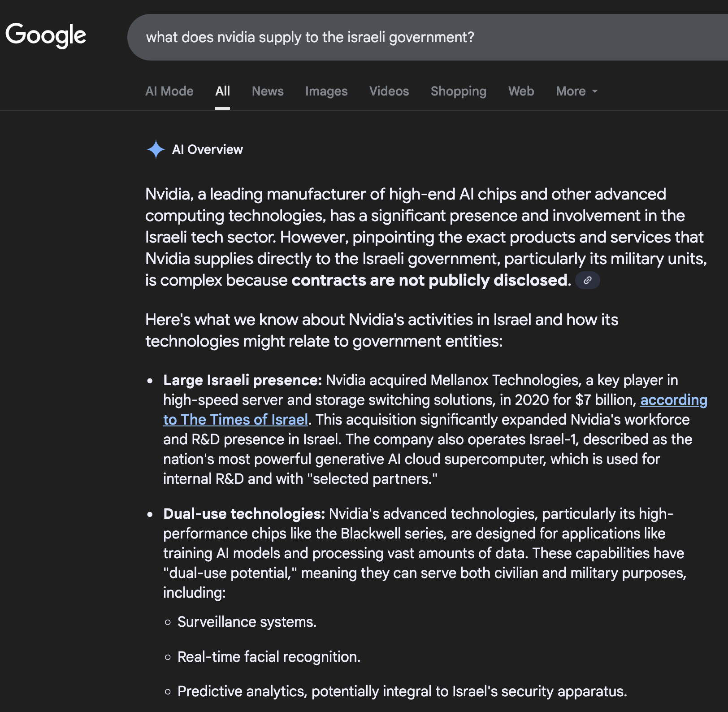Viewport: 728px width, 712px height.
Task: Click the AI Overview heading label
Action: pyautogui.click(x=207, y=149)
